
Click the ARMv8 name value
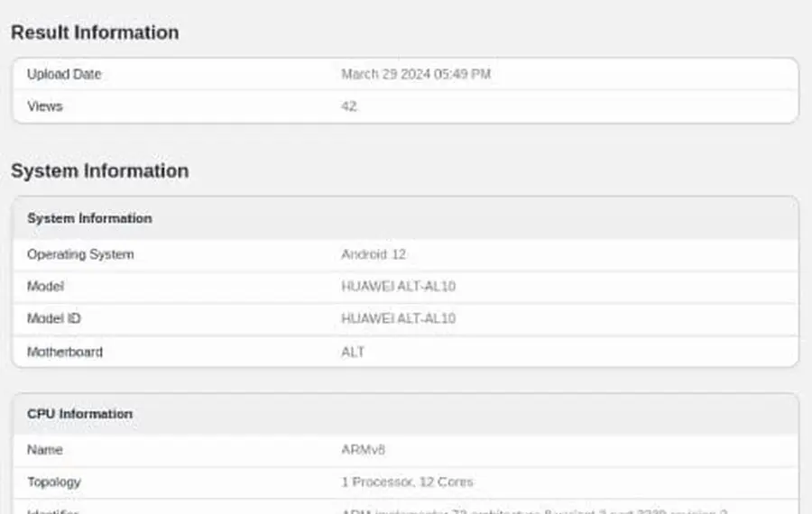click(364, 449)
